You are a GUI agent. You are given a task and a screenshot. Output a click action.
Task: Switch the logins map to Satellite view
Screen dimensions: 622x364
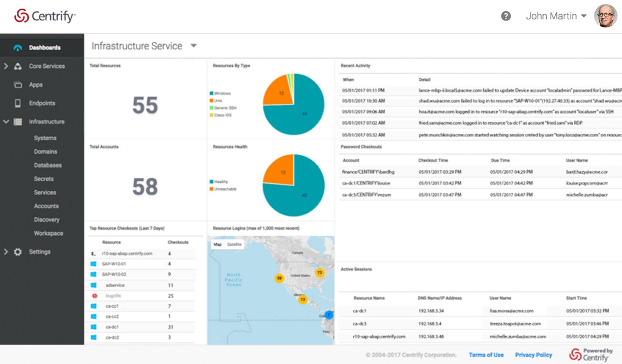click(x=234, y=244)
